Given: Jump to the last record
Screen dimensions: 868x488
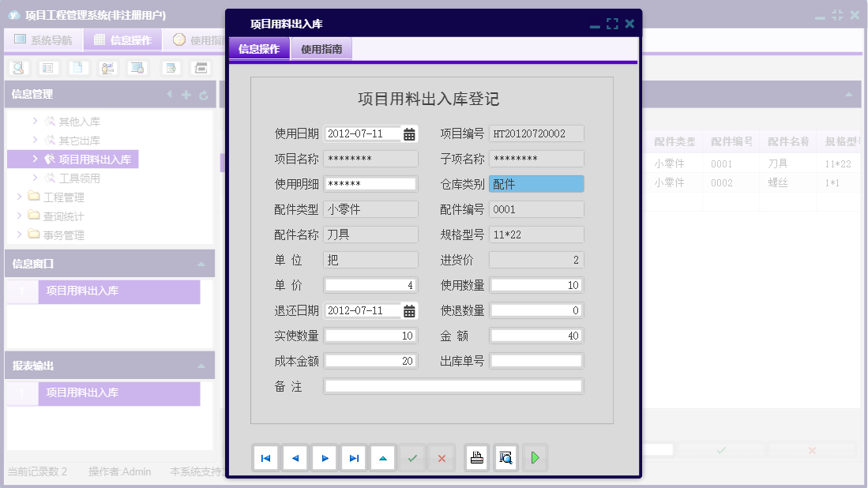Looking at the screenshot, I should [354, 457].
